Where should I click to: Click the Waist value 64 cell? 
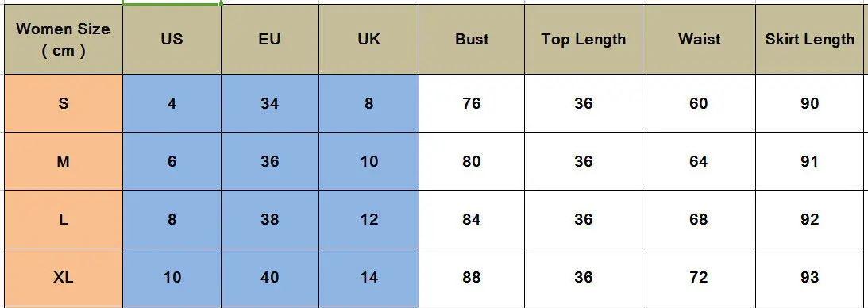[699, 161]
